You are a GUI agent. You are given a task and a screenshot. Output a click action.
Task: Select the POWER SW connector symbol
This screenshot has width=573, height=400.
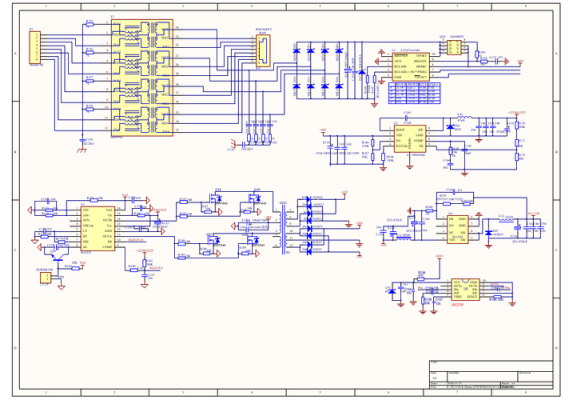click(x=45, y=278)
